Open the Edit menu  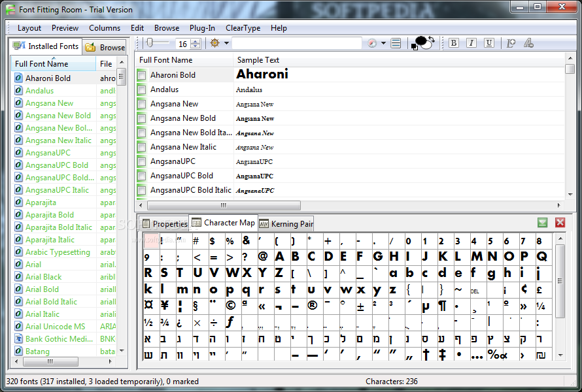[x=137, y=28]
